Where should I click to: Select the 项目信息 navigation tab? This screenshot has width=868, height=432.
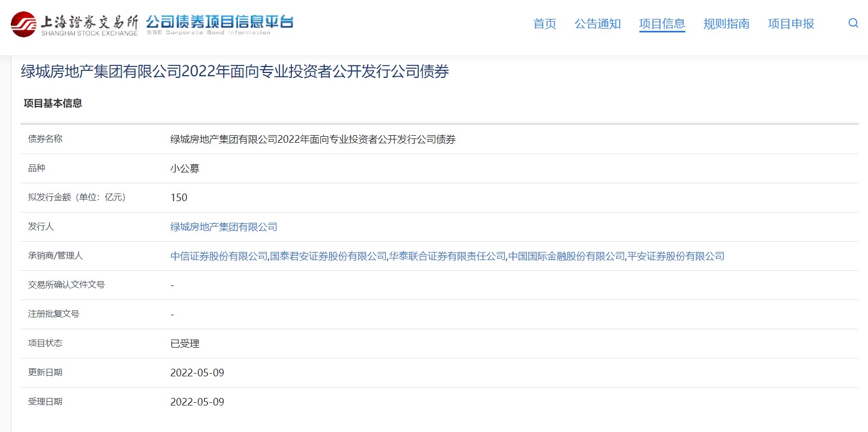(662, 24)
